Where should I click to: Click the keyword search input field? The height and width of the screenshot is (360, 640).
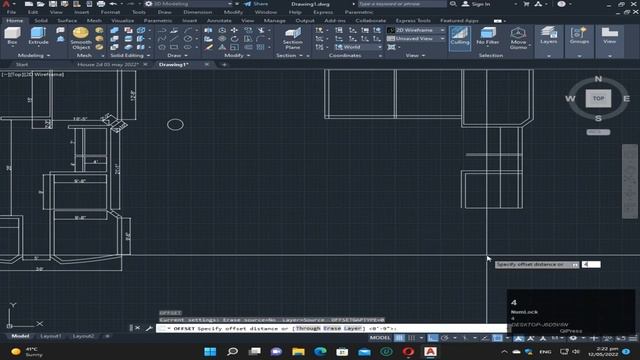coord(402,4)
